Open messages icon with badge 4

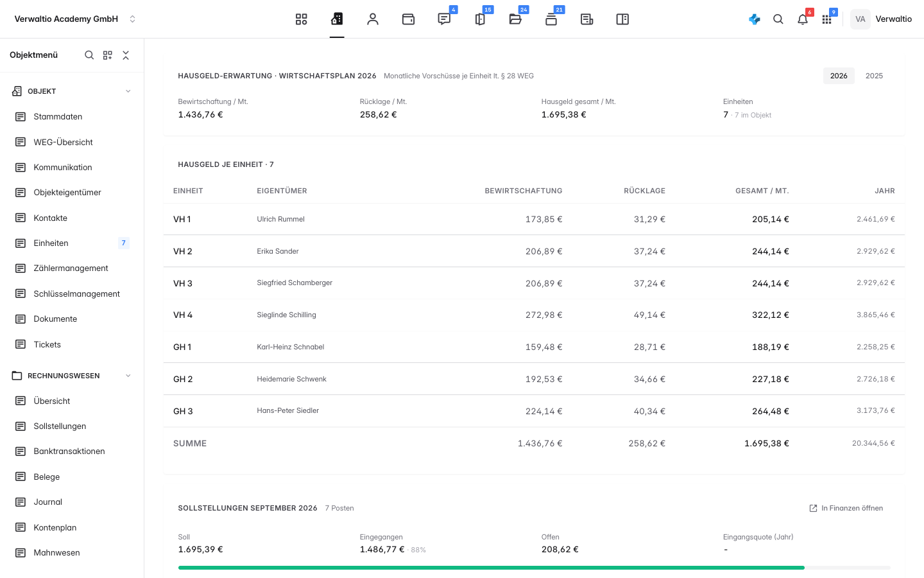point(444,19)
